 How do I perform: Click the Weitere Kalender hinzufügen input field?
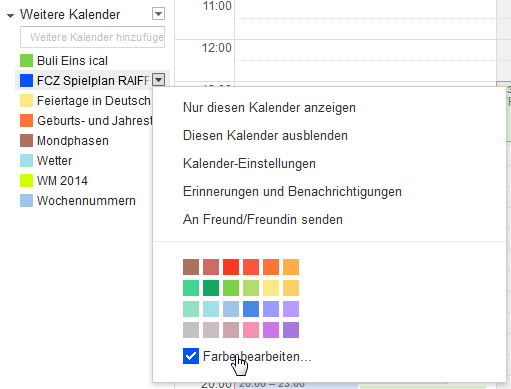pyautogui.click(x=92, y=37)
